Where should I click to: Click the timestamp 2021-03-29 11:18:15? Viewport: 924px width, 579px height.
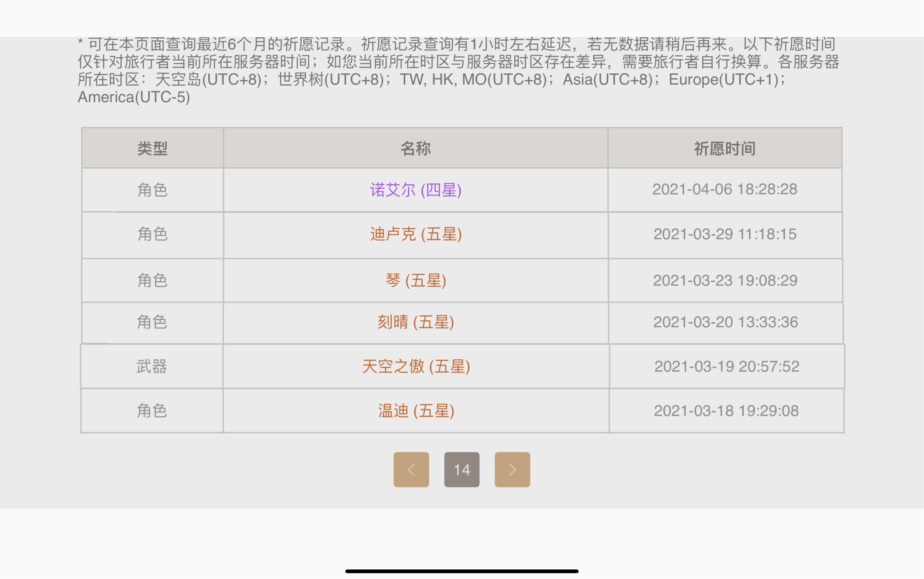(x=725, y=234)
